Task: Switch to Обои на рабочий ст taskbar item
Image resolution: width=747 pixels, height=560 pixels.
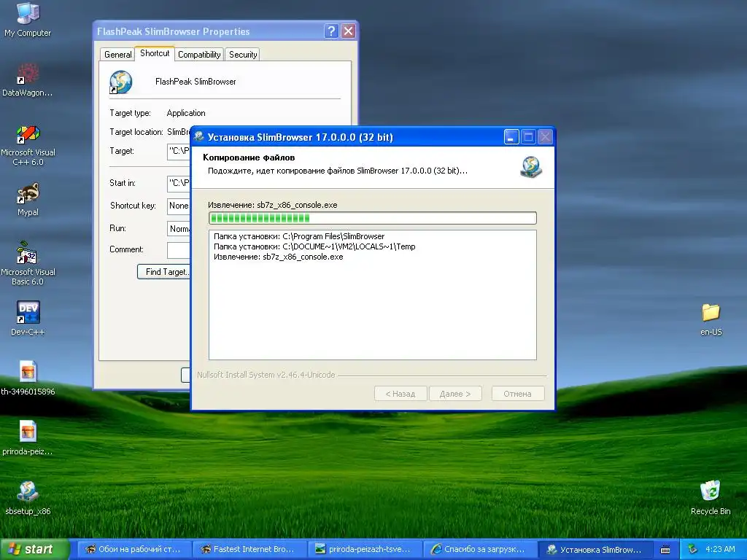Action: pos(134,550)
